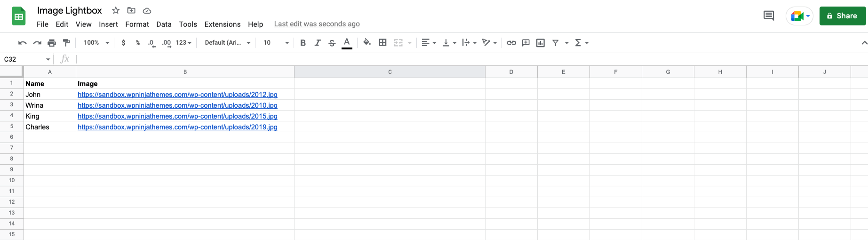This screenshot has width=868, height=240.
Task: Click the Insert link icon
Action: [x=511, y=43]
